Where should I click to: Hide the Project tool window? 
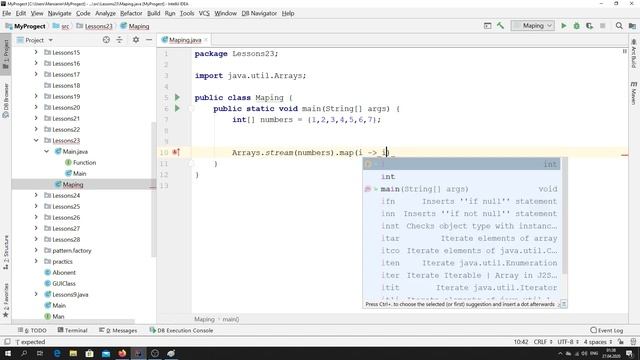pyautogui.click(x=149, y=40)
